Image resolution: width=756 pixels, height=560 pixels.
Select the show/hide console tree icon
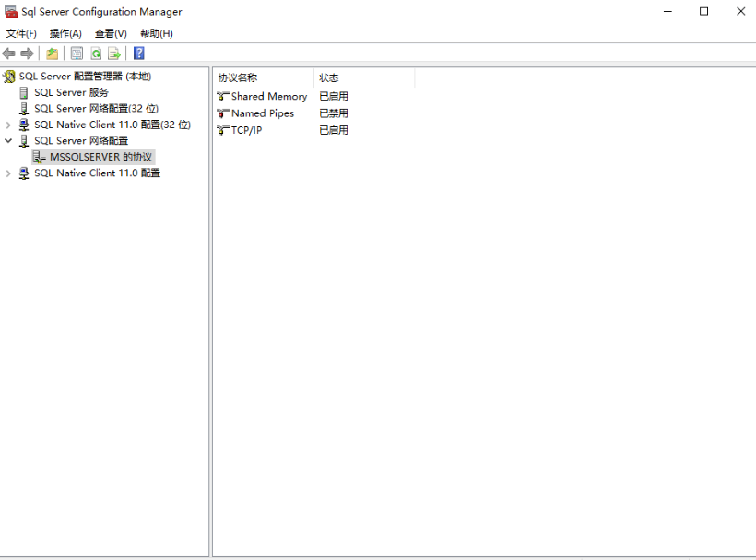tap(52, 53)
